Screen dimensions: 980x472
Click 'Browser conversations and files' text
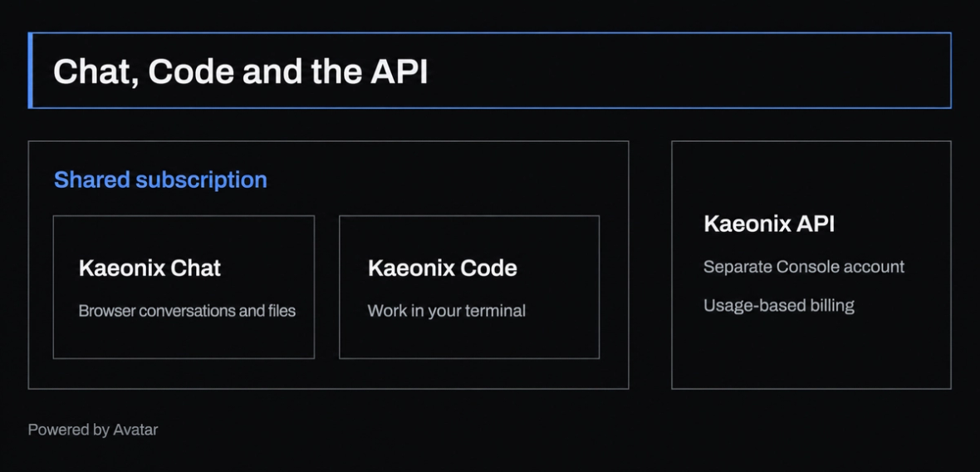click(x=187, y=311)
